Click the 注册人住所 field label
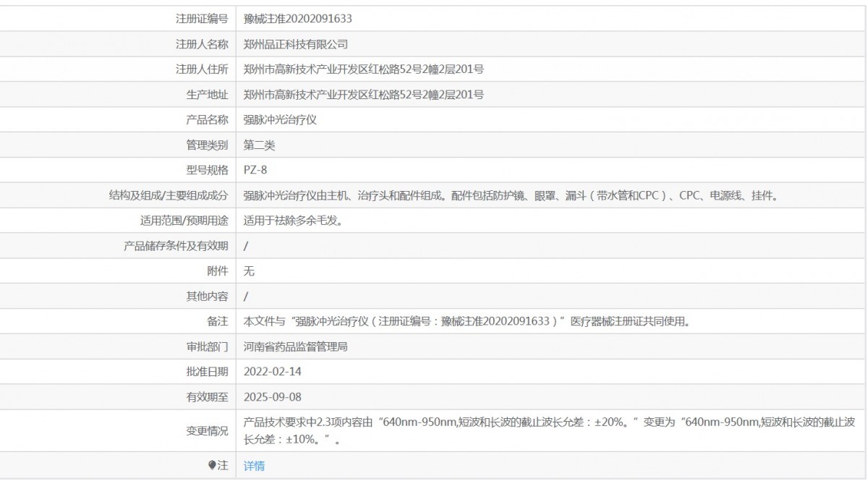The width and height of the screenshot is (868, 481). point(202,69)
